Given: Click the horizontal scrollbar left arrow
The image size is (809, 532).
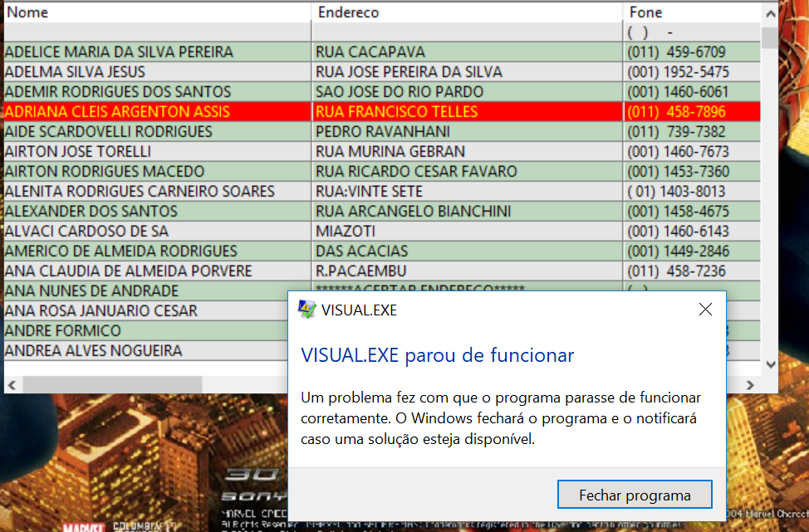Looking at the screenshot, I should [12, 384].
